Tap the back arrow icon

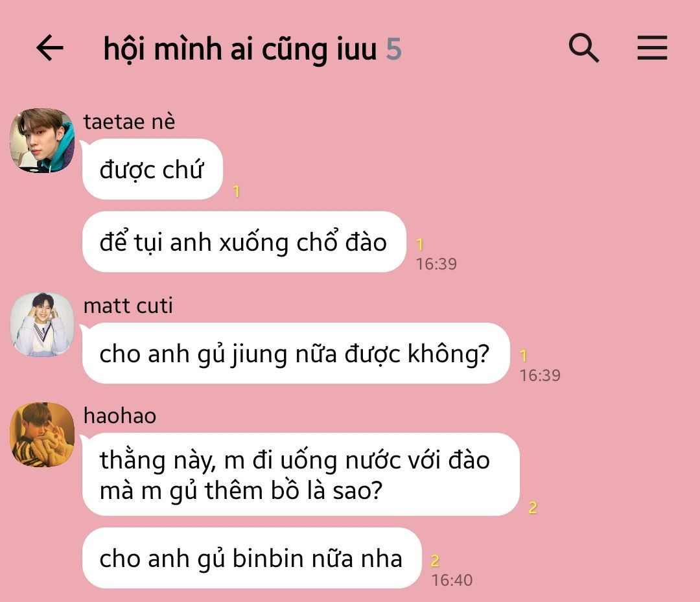[x=49, y=48]
